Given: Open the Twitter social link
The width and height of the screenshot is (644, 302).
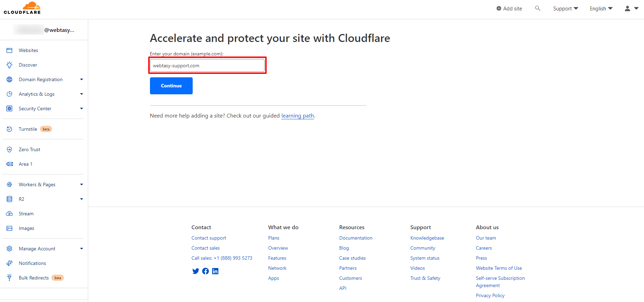Looking at the screenshot, I should click(195, 271).
